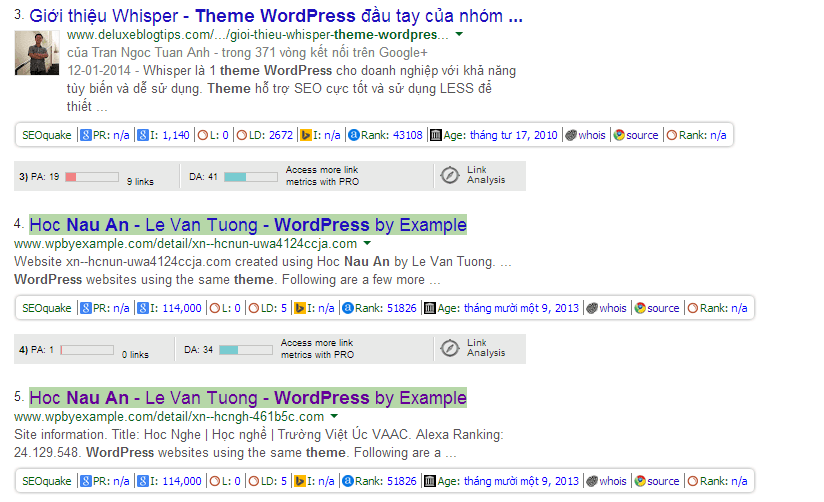Click Age archive icon in result 5 bar
The image size is (824, 502).
pos(430,481)
